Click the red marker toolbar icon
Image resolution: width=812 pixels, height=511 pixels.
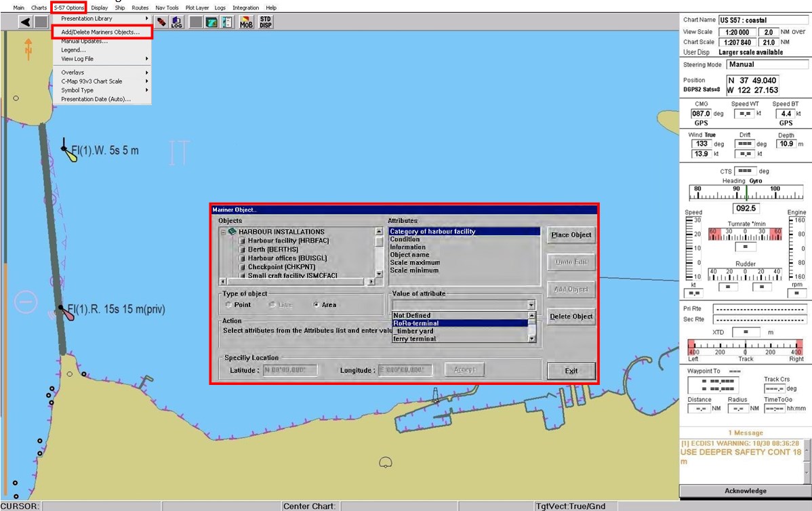(161, 22)
